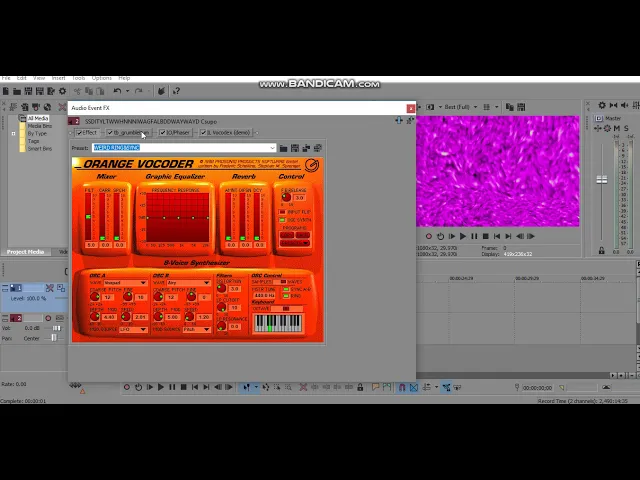This screenshot has width=640, height=480.
Task: Click the Cut scissors toolbar icon
Action: [x=77, y=91]
